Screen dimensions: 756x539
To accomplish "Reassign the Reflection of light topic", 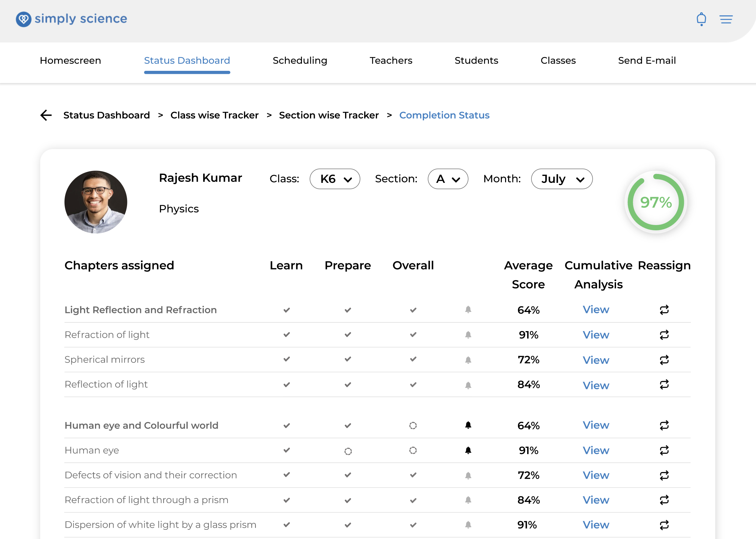I will 664,385.
